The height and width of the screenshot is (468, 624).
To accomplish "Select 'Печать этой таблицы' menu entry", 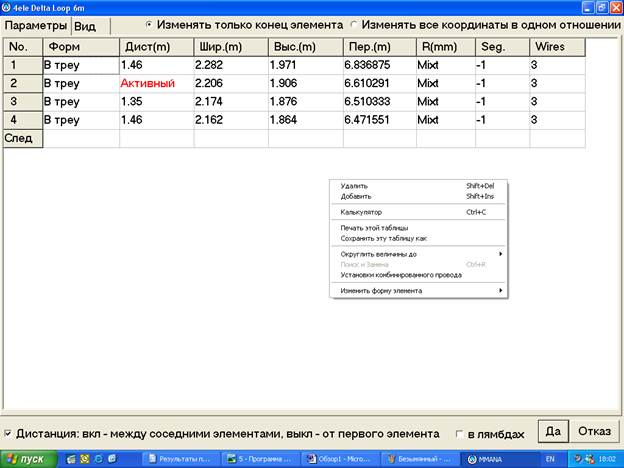I will tap(418, 228).
